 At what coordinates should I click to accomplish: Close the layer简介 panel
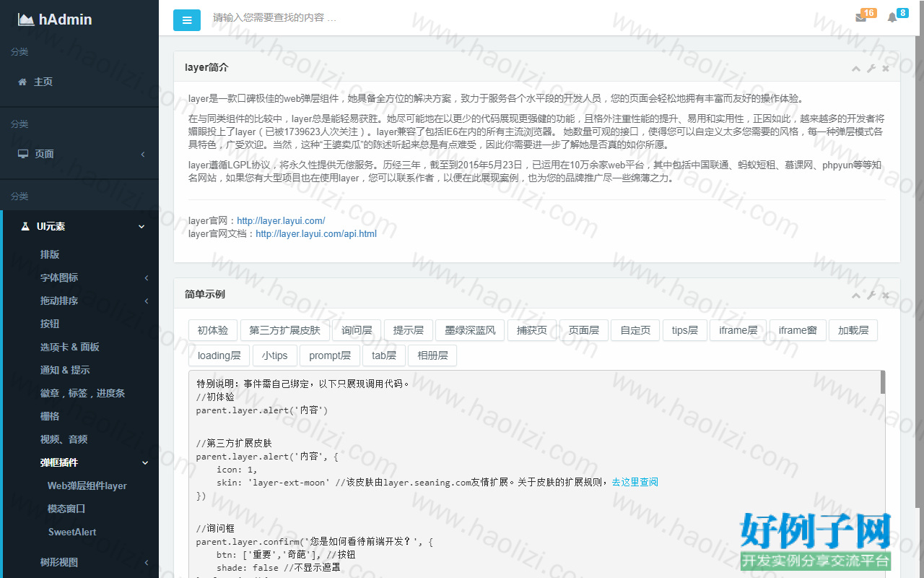(x=886, y=69)
